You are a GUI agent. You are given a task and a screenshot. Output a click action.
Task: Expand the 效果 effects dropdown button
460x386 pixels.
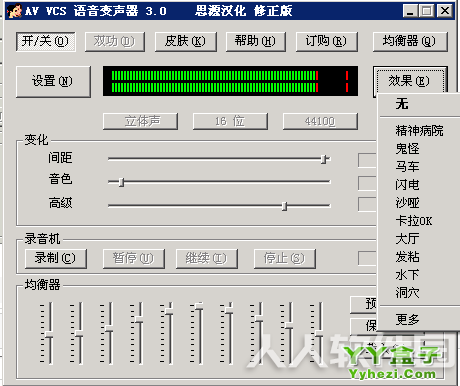[x=410, y=81]
